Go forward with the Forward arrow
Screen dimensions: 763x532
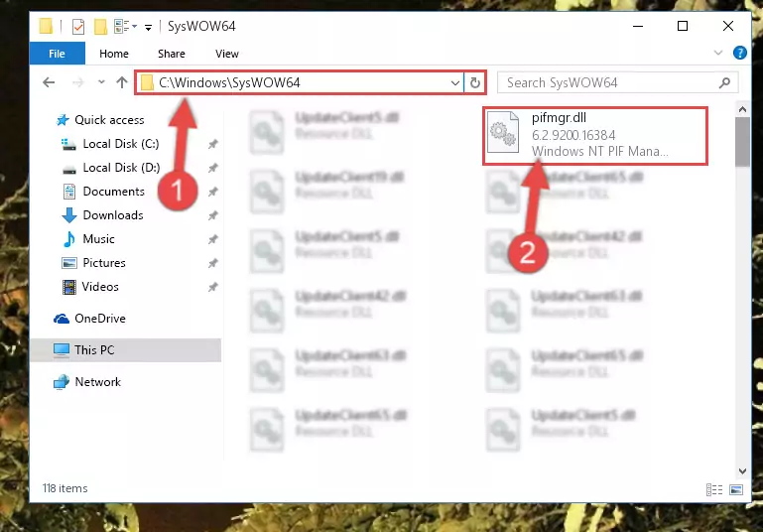tap(77, 82)
